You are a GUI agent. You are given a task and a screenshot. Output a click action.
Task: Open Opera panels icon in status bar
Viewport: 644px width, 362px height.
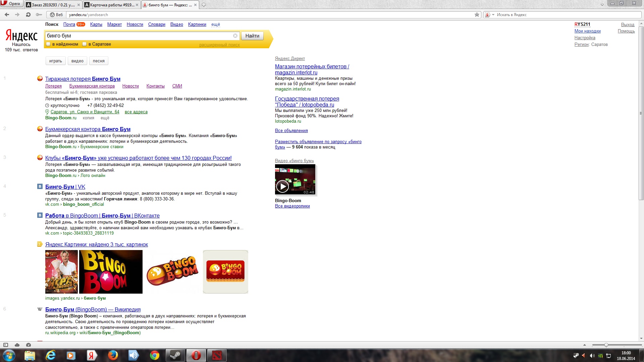6,345
